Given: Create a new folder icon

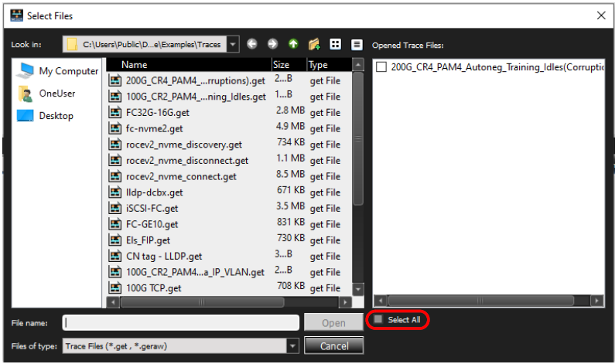Looking at the screenshot, I should coord(314,44).
